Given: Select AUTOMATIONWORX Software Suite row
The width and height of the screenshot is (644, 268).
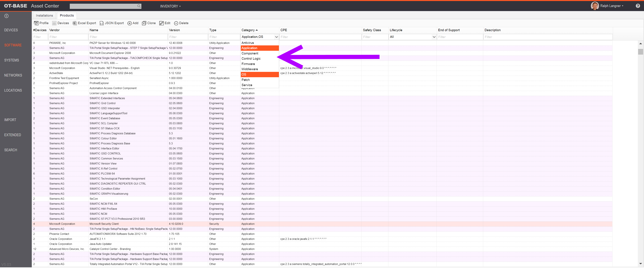Looking at the screenshot, I should pos(322,234).
